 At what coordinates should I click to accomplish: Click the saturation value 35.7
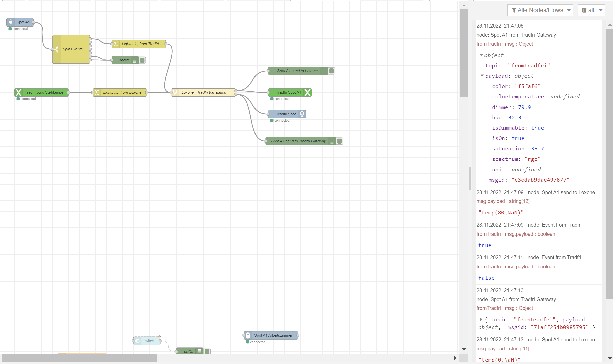(537, 149)
